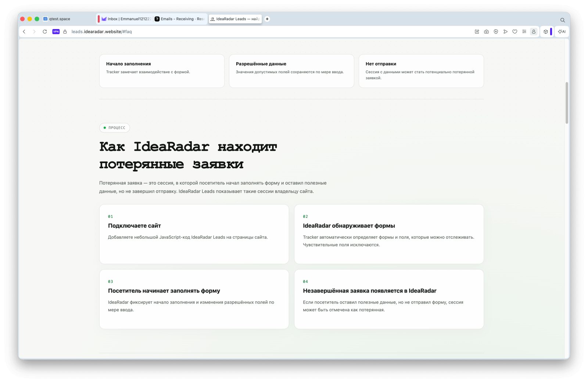Click heading 'Как IdeaRadar находит потерянные заявки'

point(188,155)
